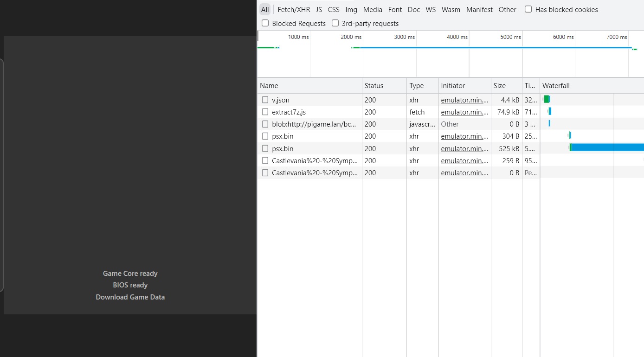Enable the 3rd-party requests filter
This screenshot has height=357, width=644.
pos(335,23)
